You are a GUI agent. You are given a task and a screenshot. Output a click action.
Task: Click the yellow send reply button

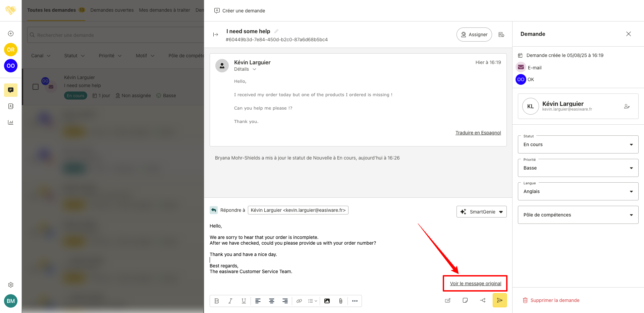click(x=499, y=300)
